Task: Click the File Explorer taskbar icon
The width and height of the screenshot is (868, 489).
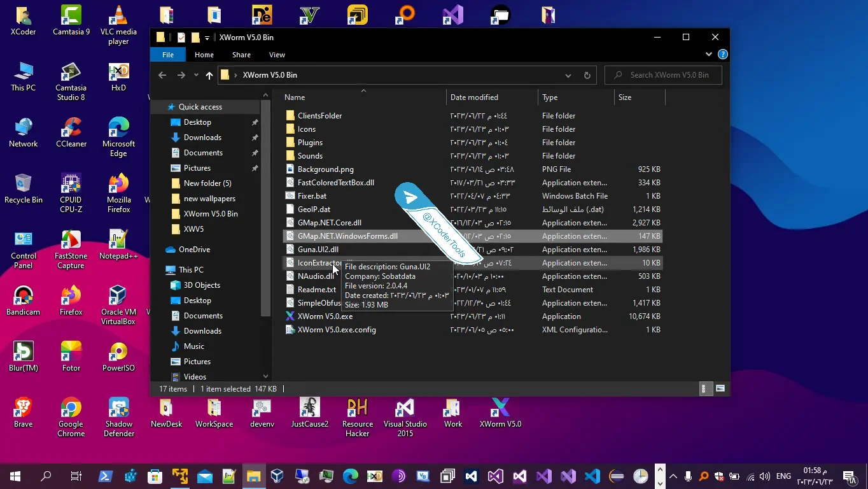Action: click(253, 476)
